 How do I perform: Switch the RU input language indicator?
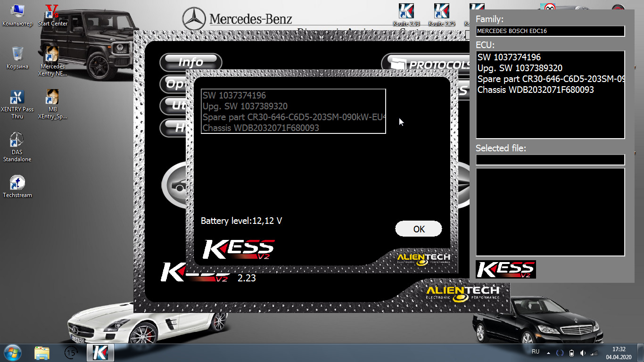tap(536, 352)
